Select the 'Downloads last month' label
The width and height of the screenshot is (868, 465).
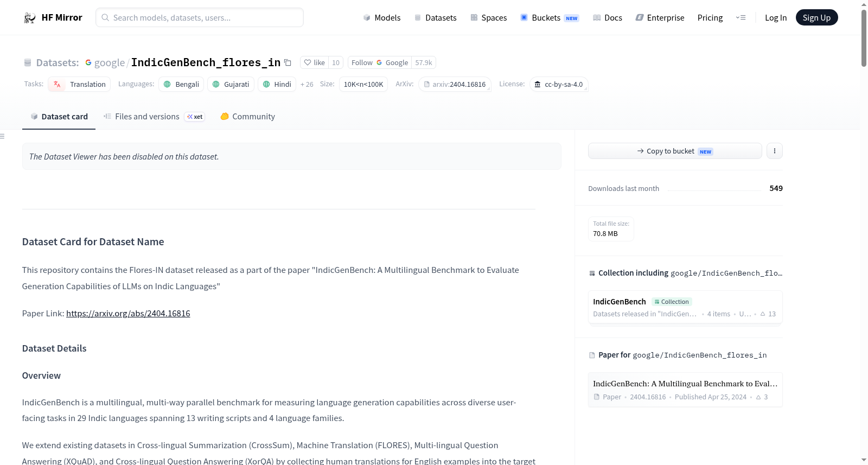(623, 188)
